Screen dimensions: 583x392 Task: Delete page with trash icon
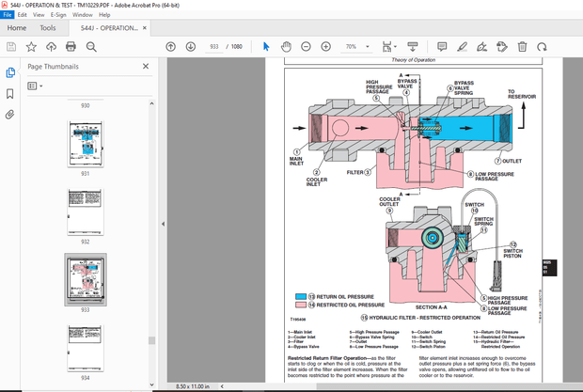point(522,46)
